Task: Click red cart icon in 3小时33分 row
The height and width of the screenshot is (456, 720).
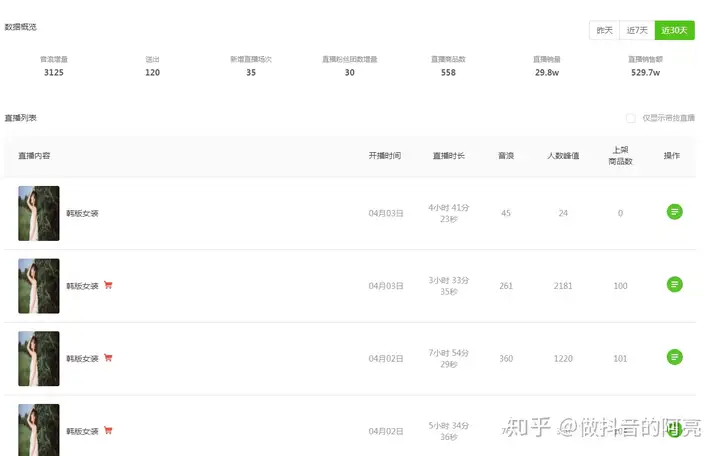Action: pos(108,285)
